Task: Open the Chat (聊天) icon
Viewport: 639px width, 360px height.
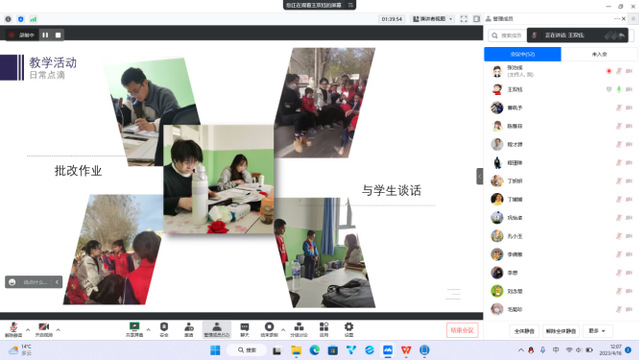Action: click(x=245, y=329)
